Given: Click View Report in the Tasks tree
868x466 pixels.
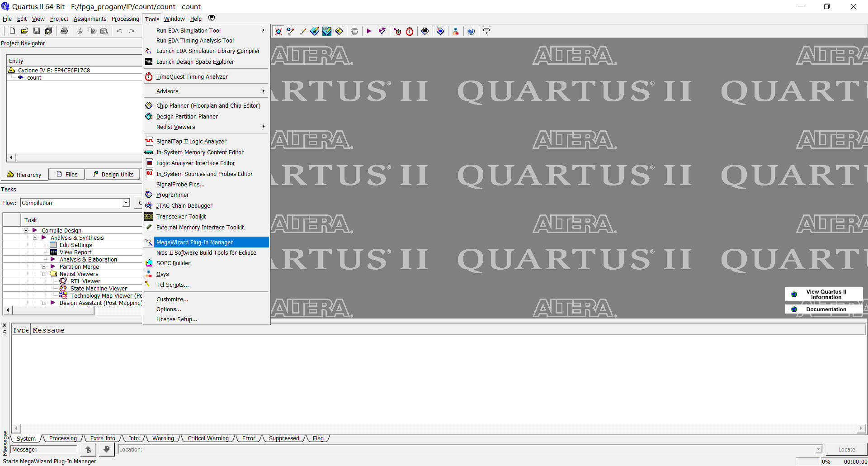Looking at the screenshot, I should [75, 252].
